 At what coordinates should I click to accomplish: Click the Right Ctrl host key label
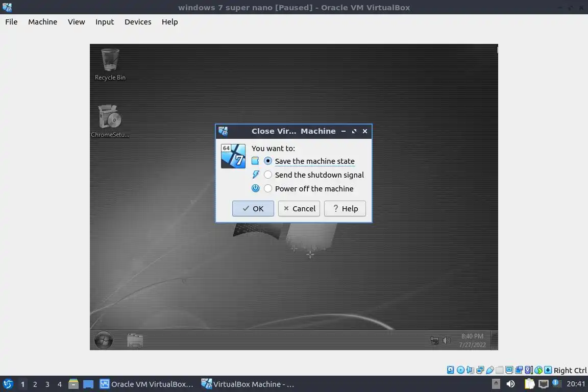[570, 370]
